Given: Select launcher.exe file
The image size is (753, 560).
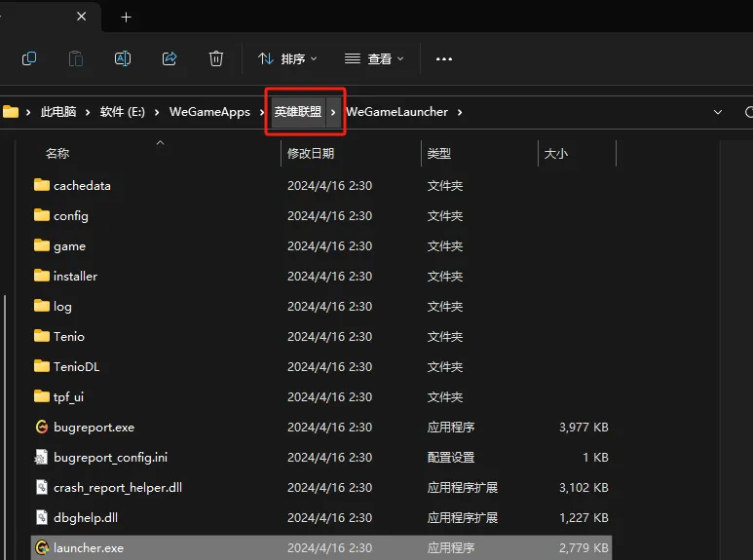Looking at the screenshot, I should pyautogui.click(x=321, y=547).
